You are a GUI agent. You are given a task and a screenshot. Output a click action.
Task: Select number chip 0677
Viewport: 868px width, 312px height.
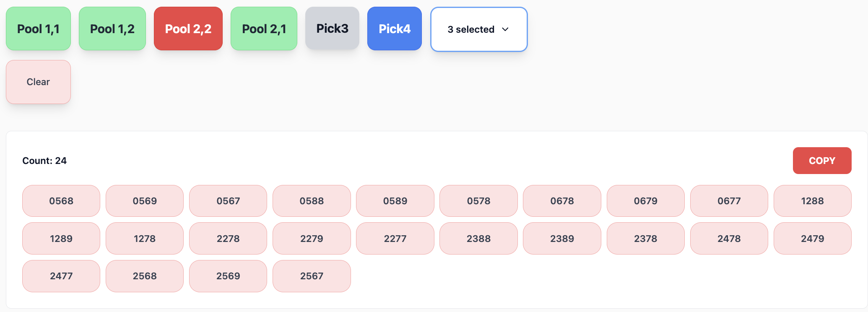point(729,201)
